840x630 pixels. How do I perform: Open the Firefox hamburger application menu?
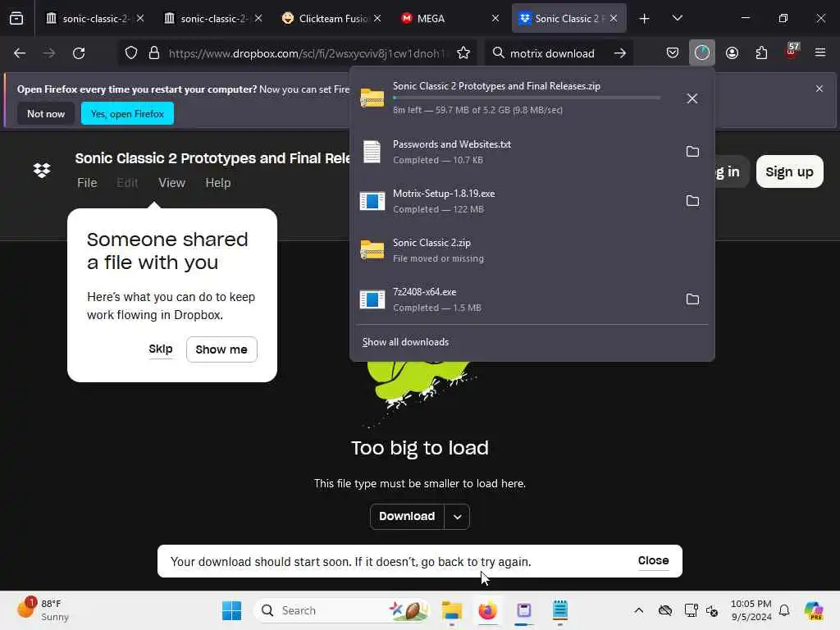click(x=819, y=52)
